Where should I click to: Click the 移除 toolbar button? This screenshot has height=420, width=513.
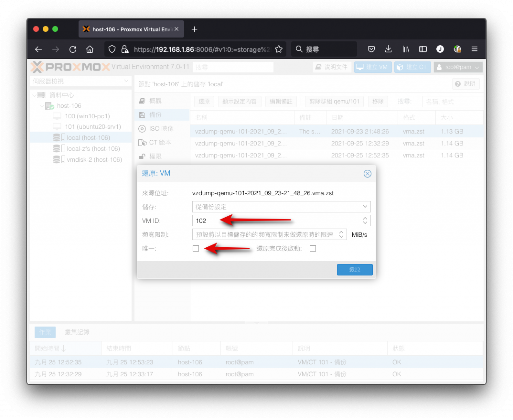coord(378,101)
